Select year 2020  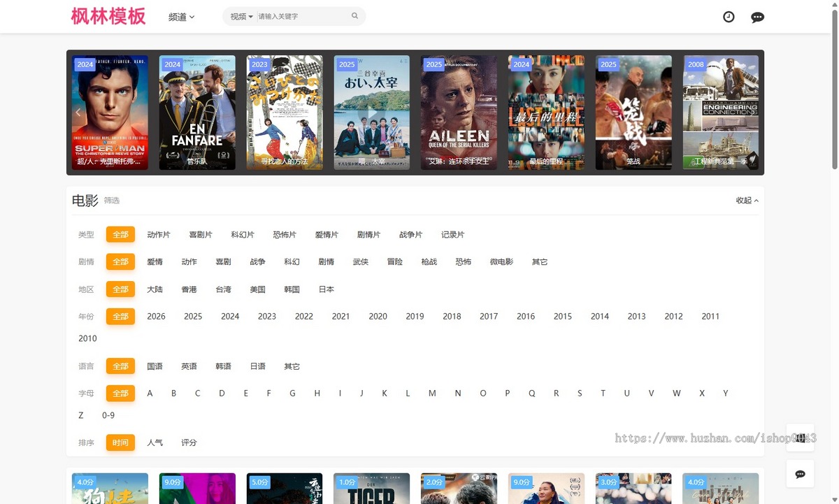[x=378, y=317]
